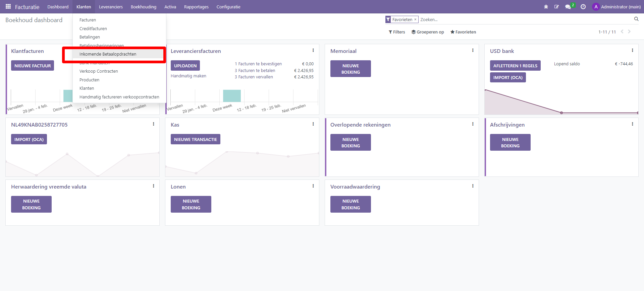Remove the Favorieten filter tag
The image size is (644, 291).
tap(415, 19)
